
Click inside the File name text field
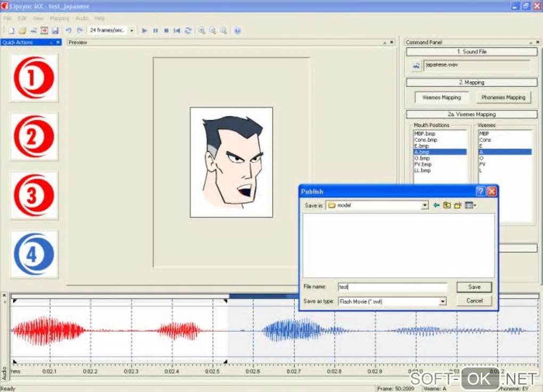pos(392,287)
